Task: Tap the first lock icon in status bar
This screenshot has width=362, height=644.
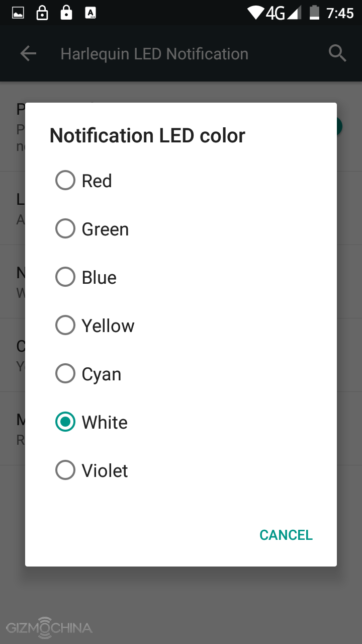Action: (42, 13)
